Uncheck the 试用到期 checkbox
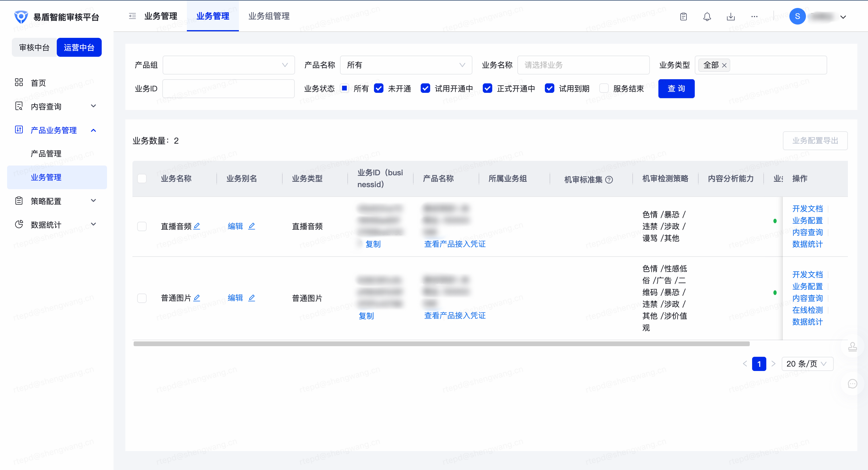This screenshot has width=868, height=470. 549,88
